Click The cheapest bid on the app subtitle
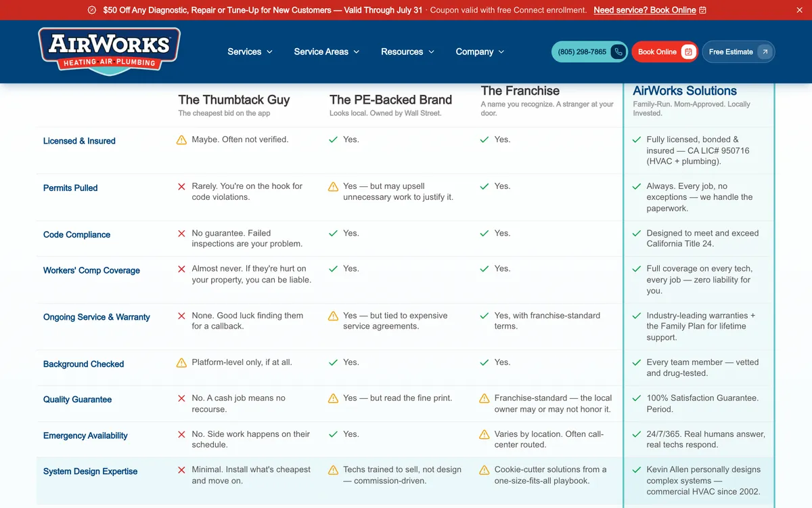This screenshot has height=508, width=812. [224, 113]
